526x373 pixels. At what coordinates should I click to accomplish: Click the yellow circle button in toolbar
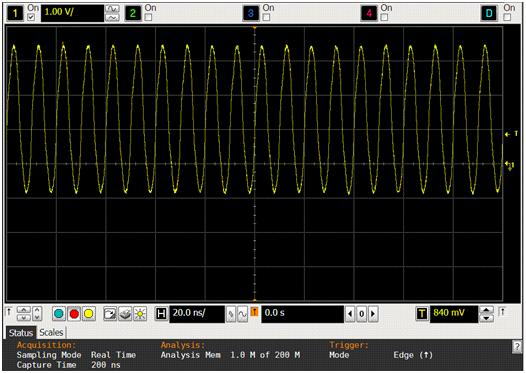[x=89, y=314]
